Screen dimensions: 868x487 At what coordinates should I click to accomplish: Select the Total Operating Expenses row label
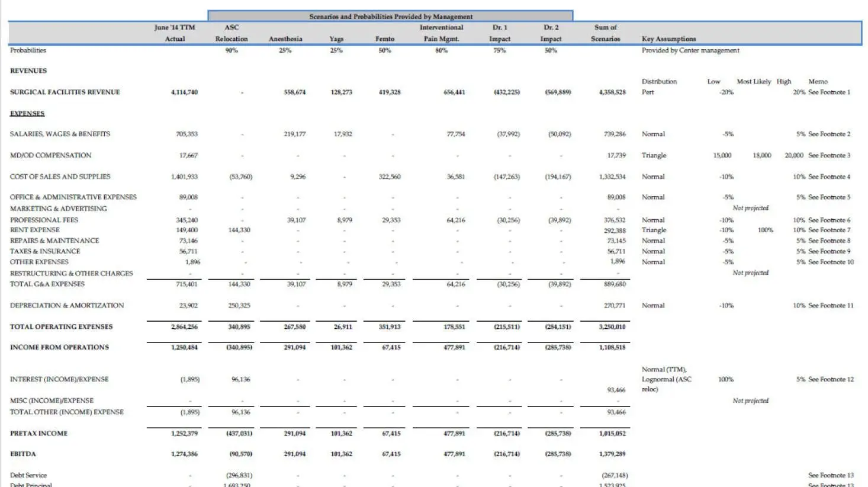61,327
